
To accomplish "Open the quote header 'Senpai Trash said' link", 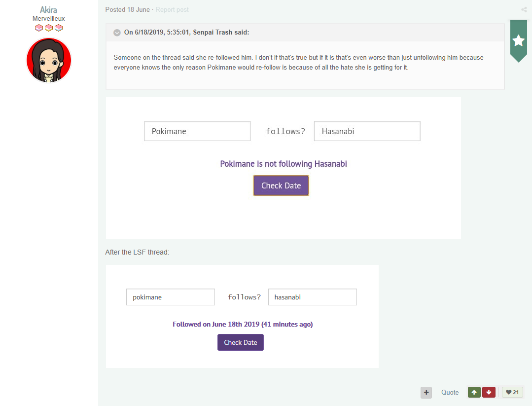I will tap(186, 33).
